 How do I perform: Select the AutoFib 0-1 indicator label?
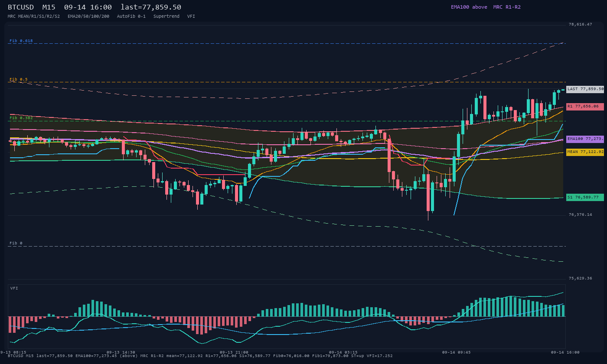tap(131, 16)
